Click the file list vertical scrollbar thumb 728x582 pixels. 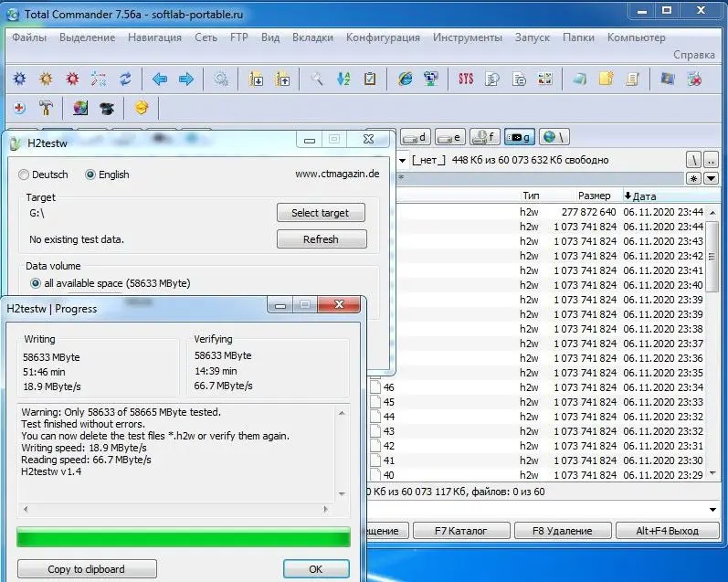pyautogui.click(x=712, y=257)
